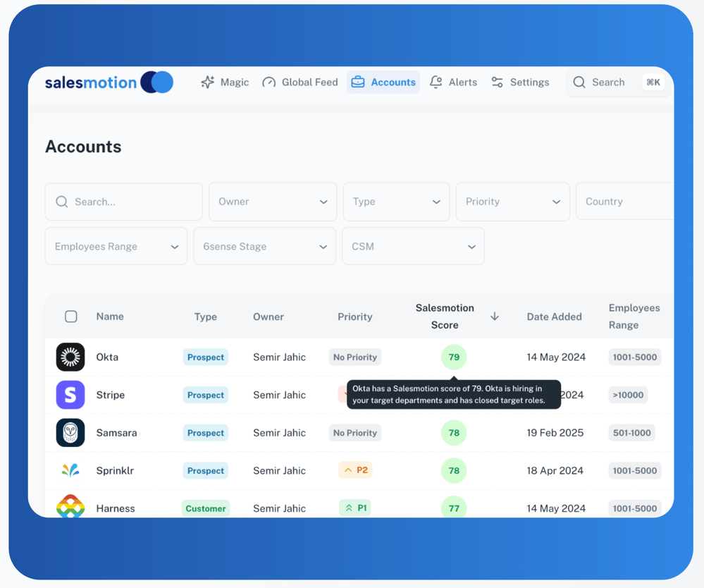The width and height of the screenshot is (704, 588).
Task: Click the Samsara owl logo
Action: 70,433
